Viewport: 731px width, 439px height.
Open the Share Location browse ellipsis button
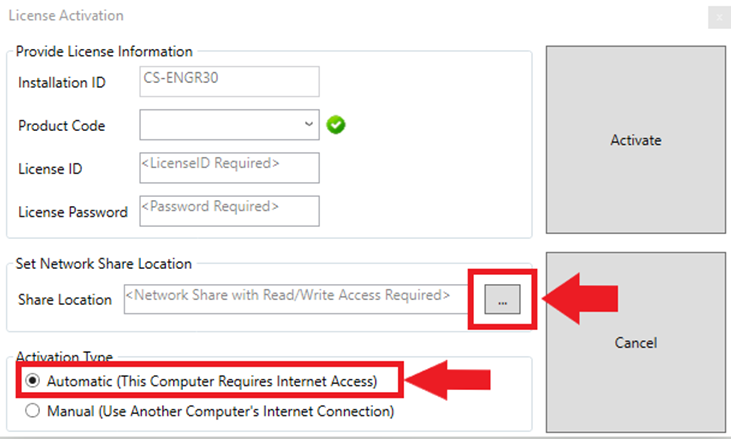(x=503, y=299)
